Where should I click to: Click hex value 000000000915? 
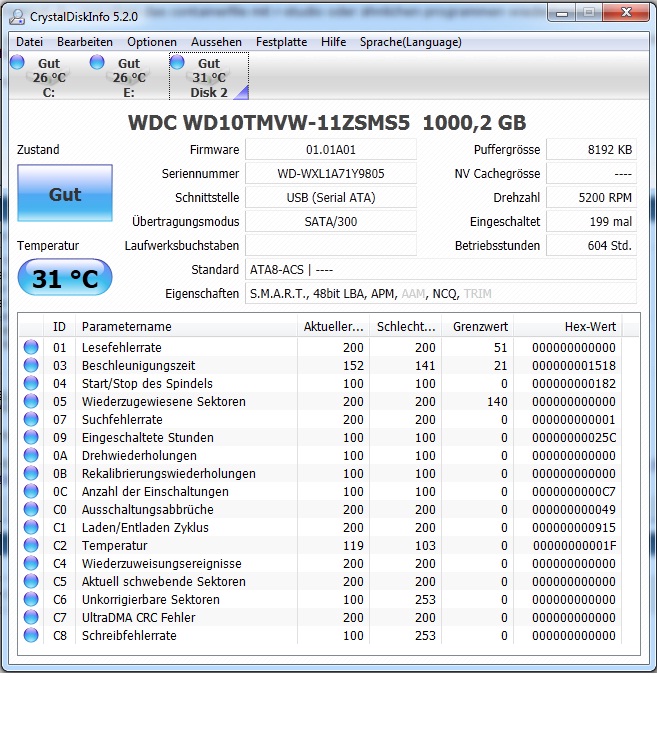tap(574, 527)
